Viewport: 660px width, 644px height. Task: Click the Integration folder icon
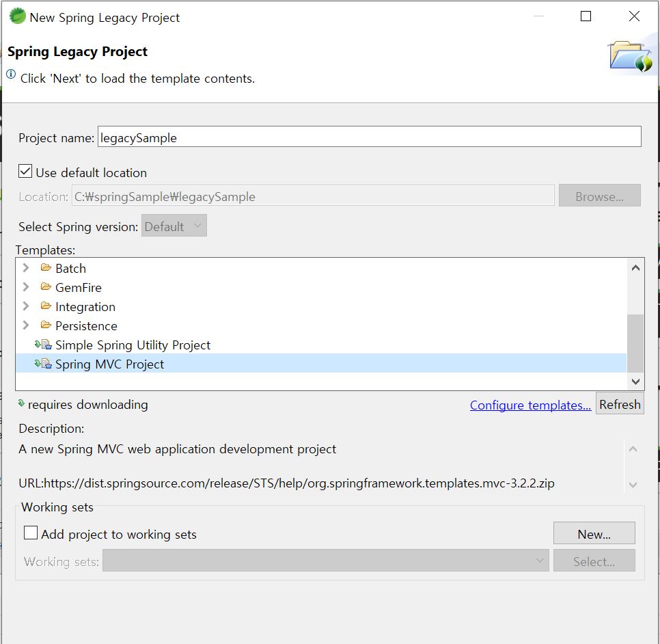click(x=46, y=306)
